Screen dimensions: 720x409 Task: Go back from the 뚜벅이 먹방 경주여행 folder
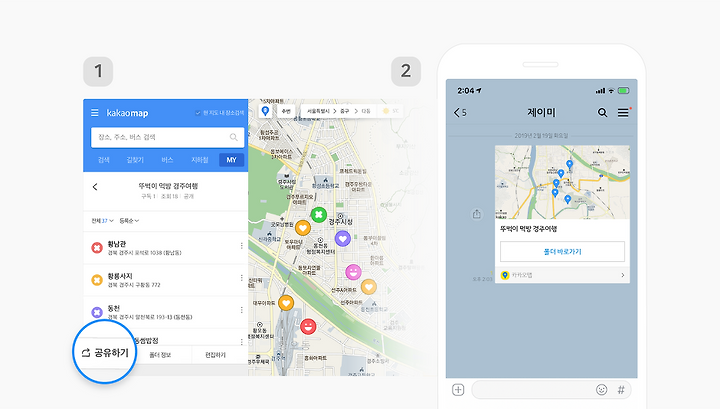(95, 187)
